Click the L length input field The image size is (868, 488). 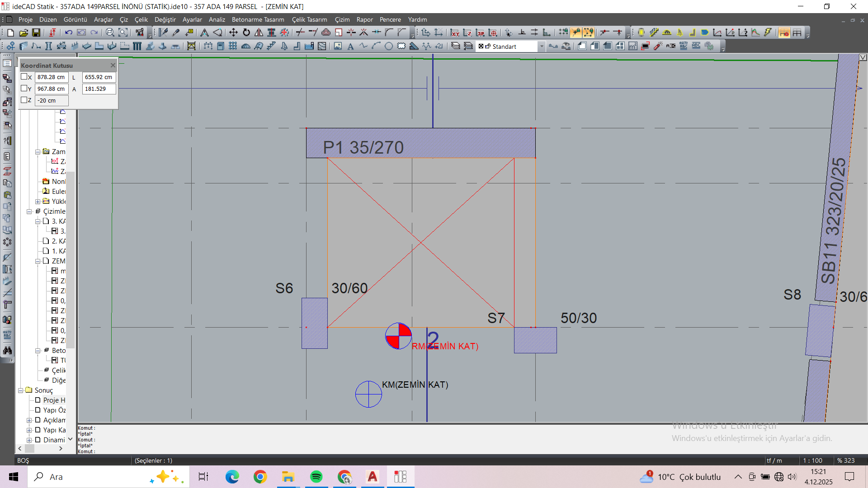99,77
